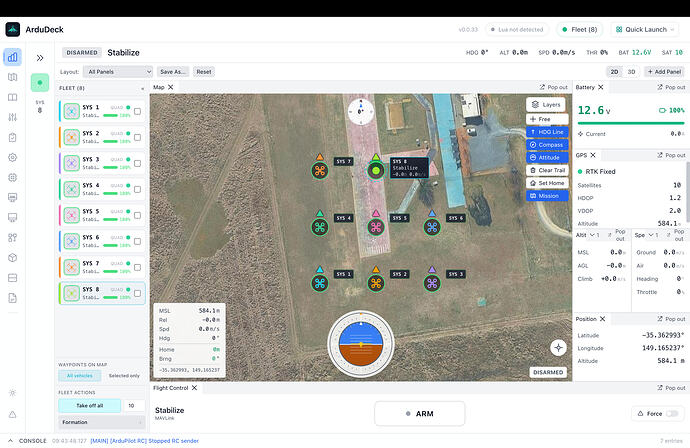
Task: Open the All Panels layout dropdown
Action: (117, 72)
